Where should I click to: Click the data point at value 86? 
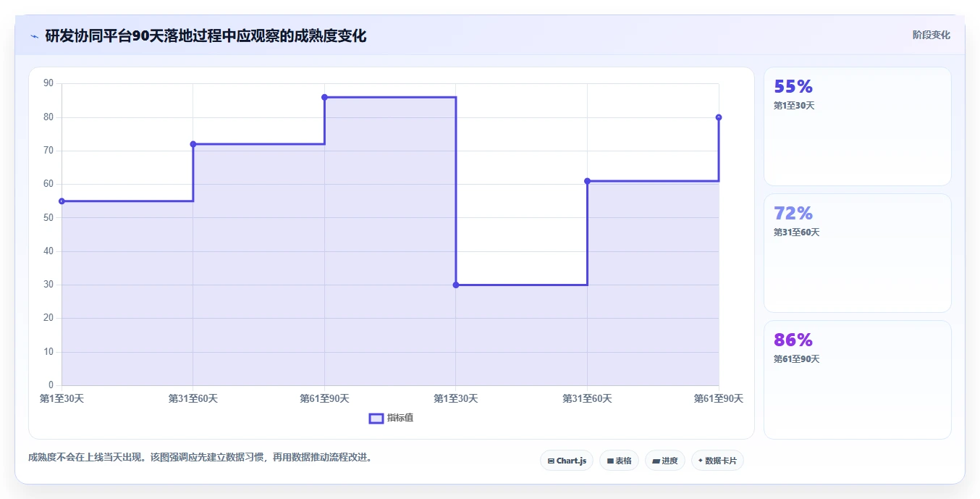324,97
